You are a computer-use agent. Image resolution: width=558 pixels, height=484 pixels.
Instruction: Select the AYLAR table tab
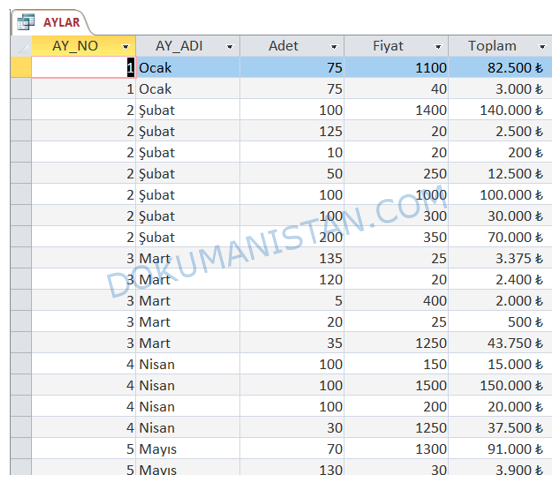[x=51, y=22]
